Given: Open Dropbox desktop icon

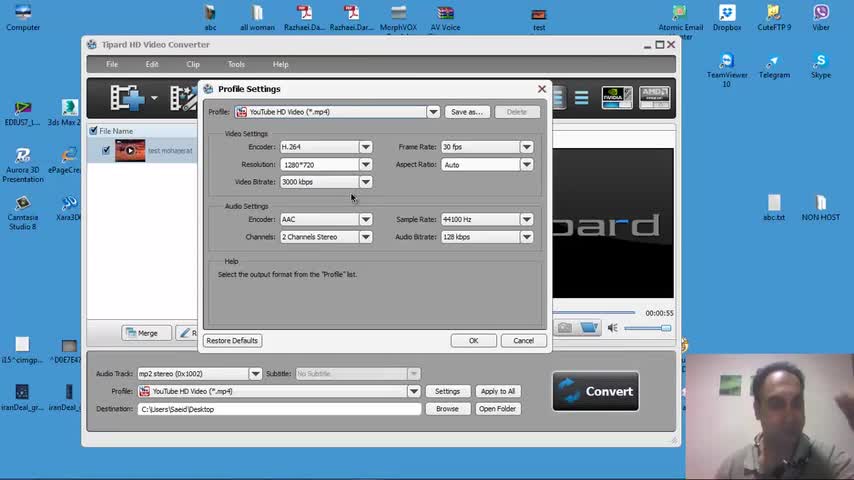Looking at the screenshot, I should tap(727, 17).
